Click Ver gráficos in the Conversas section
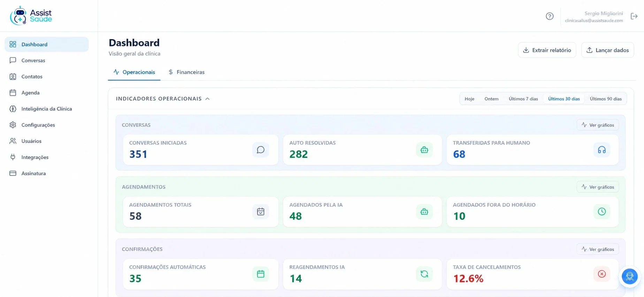The image size is (644, 297). click(x=598, y=125)
